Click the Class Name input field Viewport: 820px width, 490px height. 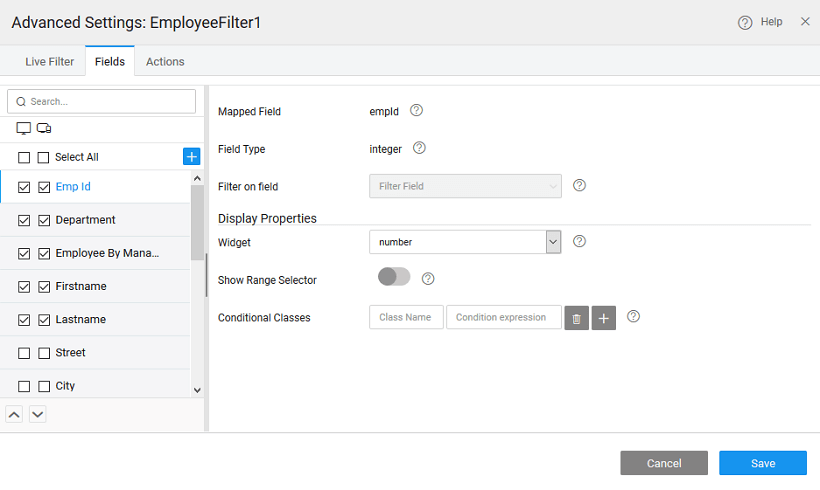click(406, 317)
